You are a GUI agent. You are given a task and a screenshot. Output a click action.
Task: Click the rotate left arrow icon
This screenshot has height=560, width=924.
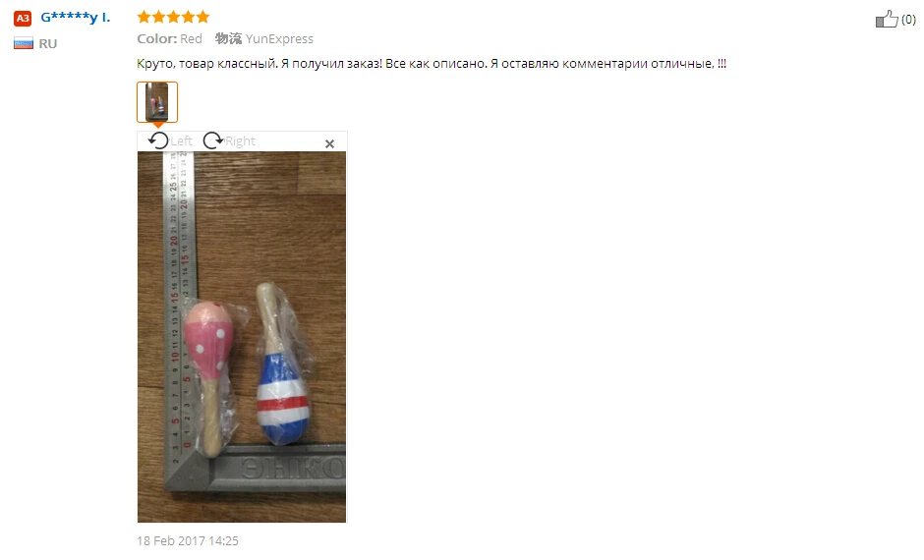tap(158, 140)
